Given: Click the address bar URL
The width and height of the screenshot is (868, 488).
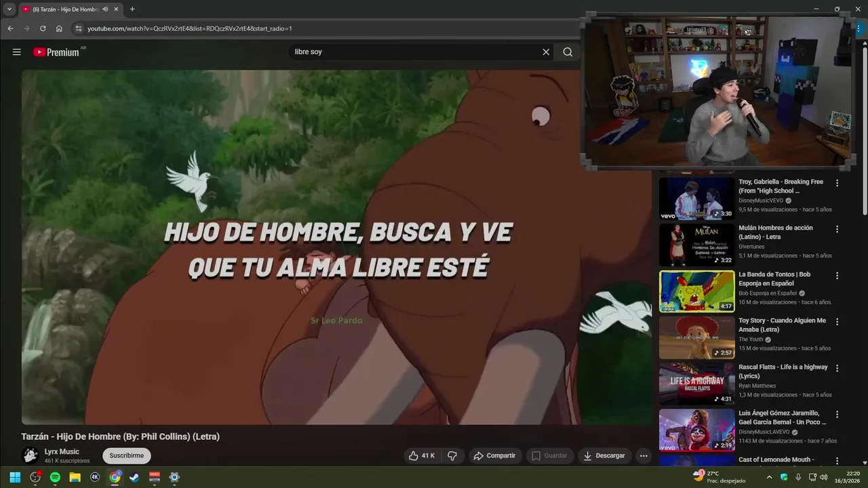Looking at the screenshot, I should (x=190, y=28).
